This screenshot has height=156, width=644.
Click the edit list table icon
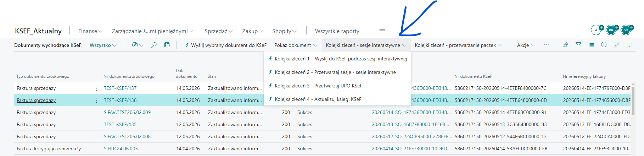tap(167, 45)
